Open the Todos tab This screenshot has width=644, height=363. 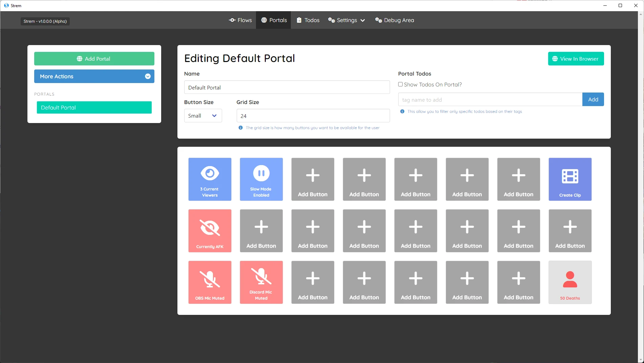(308, 20)
